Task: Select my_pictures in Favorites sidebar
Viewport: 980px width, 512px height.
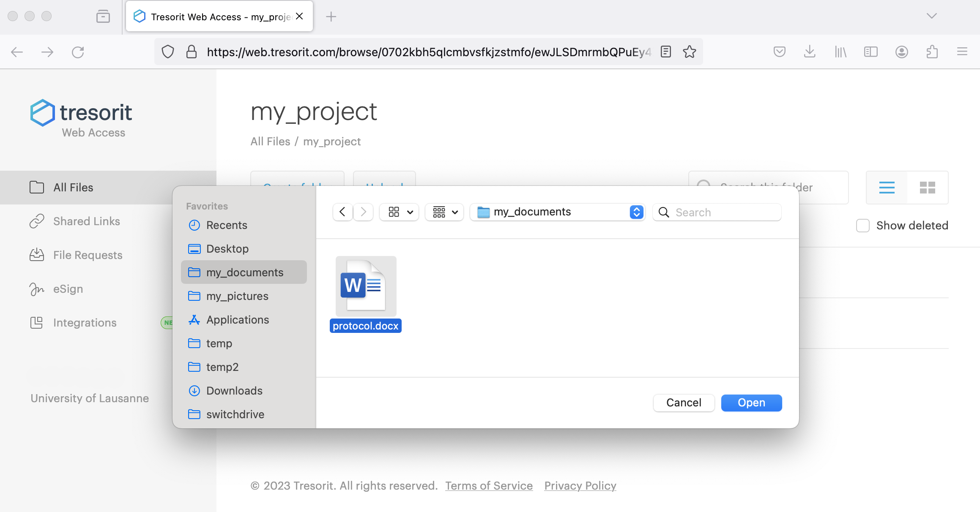Action: pyautogui.click(x=237, y=296)
